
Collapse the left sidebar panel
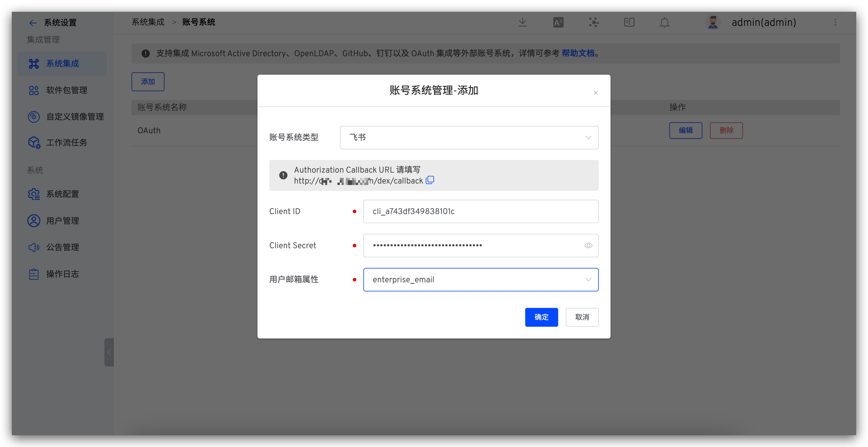pyautogui.click(x=109, y=352)
